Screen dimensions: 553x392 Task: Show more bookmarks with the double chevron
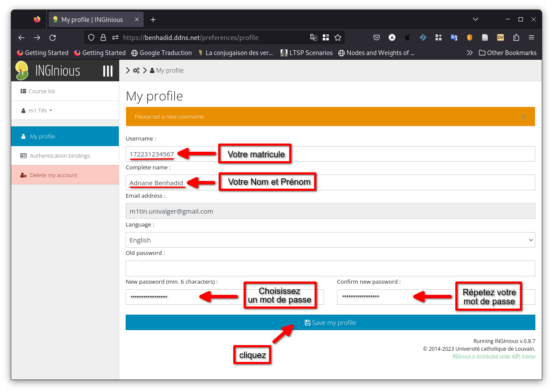[x=470, y=53]
